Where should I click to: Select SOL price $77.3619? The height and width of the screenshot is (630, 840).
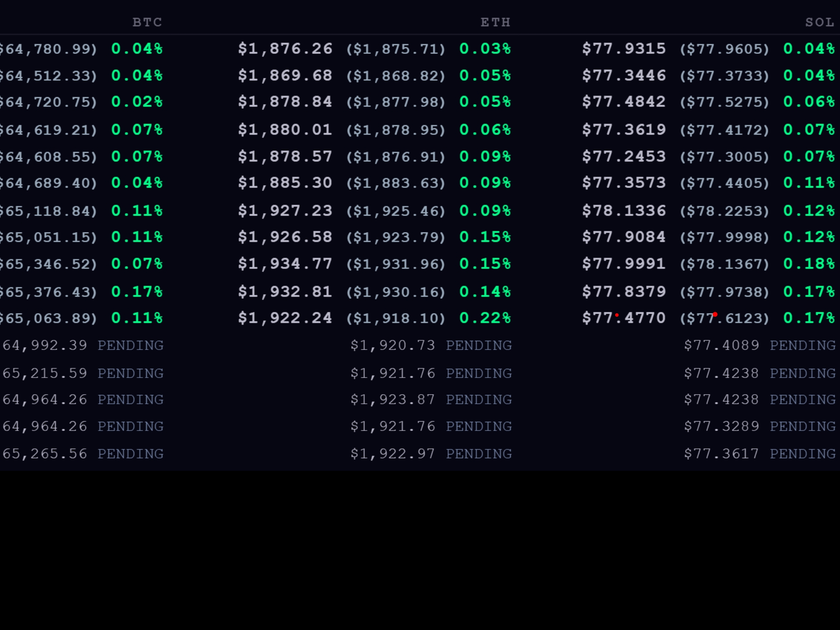[624, 129]
